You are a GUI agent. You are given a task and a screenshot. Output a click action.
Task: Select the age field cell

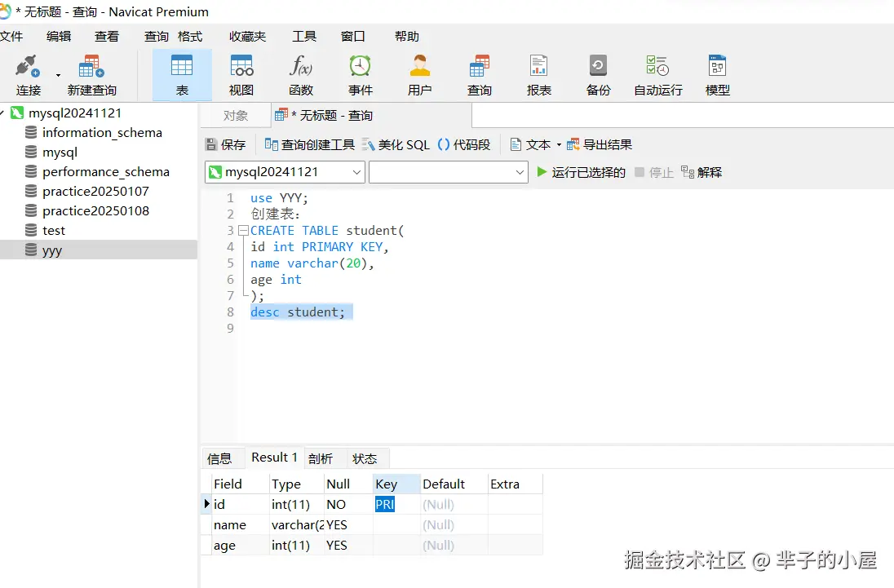(240, 546)
